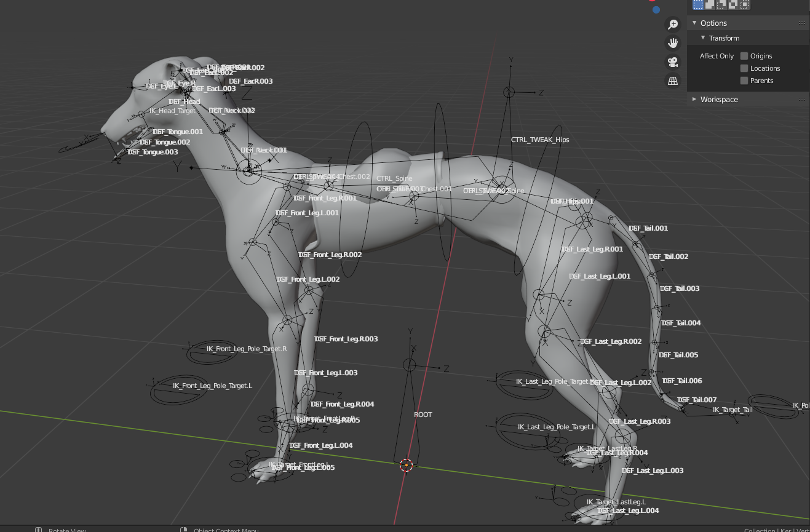Click the DEF_Last_Leg.R.001 label
810x532 pixels.
click(x=592, y=249)
